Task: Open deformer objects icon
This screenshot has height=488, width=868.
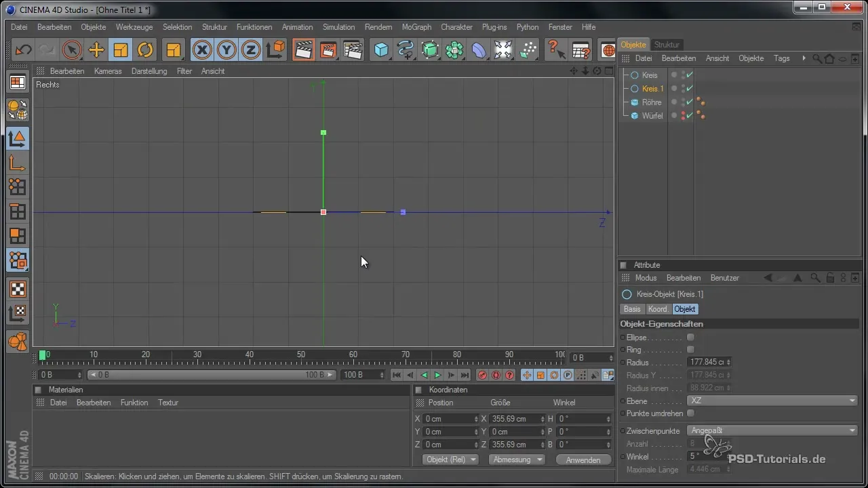Action: click(479, 50)
